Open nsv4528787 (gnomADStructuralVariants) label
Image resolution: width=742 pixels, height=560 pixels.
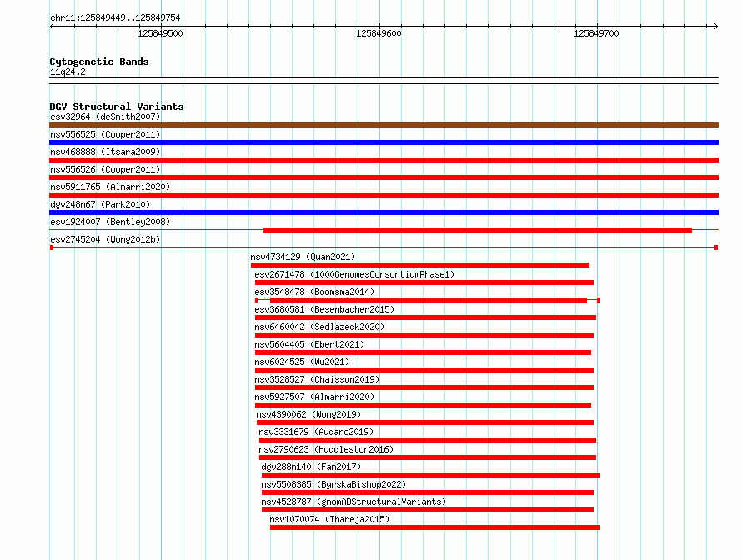(353, 502)
